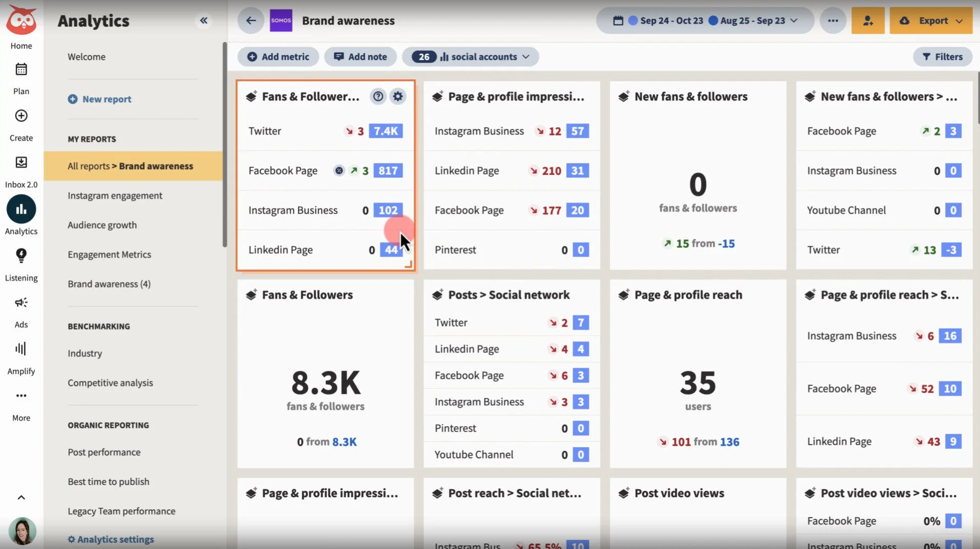Screen dimensions: 980x549
Task: Open Audience growth report
Action: (x=102, y=225)
